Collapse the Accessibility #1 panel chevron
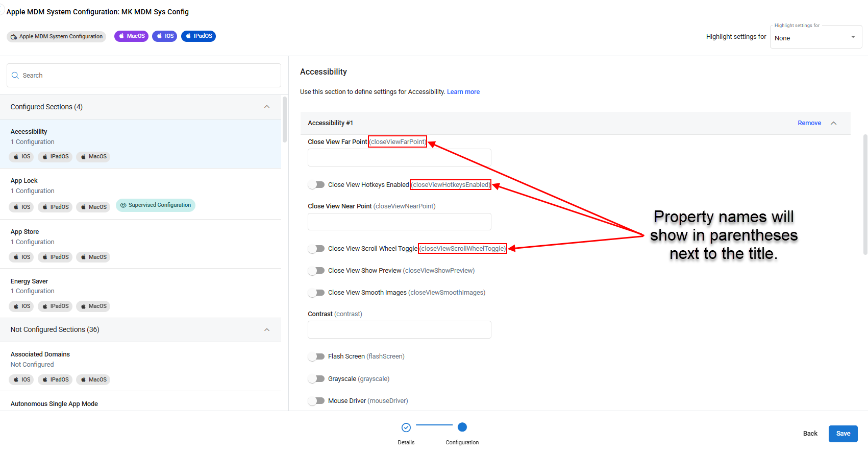868x453 pixels. [x=834, y=123]
